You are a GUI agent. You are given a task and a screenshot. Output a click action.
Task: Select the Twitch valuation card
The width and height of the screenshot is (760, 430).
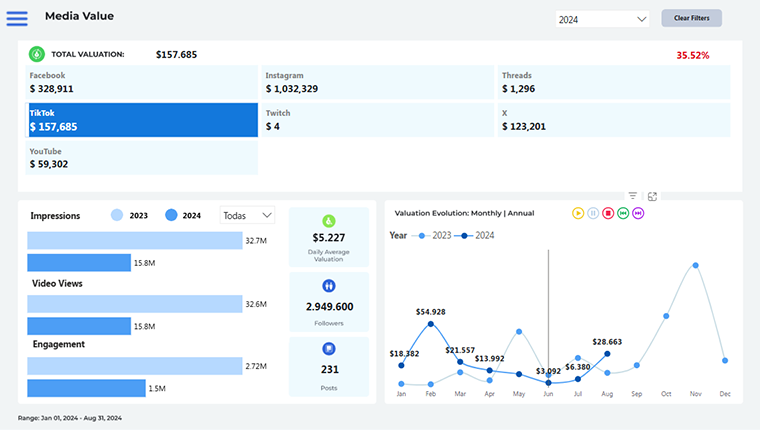click(378, 120)
